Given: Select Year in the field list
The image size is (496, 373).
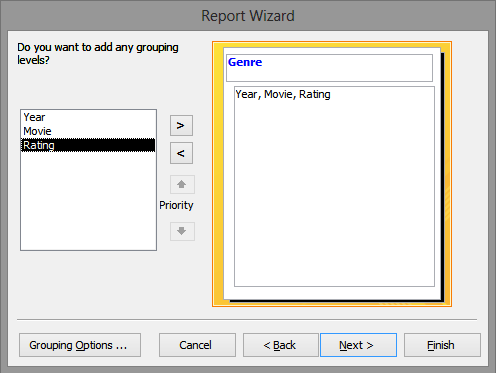Looking at the screenshot, I should (88, 117).
